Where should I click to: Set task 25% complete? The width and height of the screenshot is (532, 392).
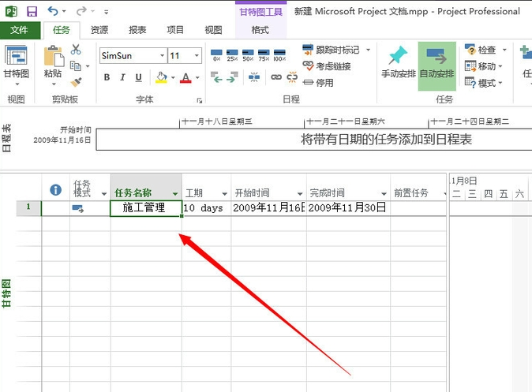232,55
